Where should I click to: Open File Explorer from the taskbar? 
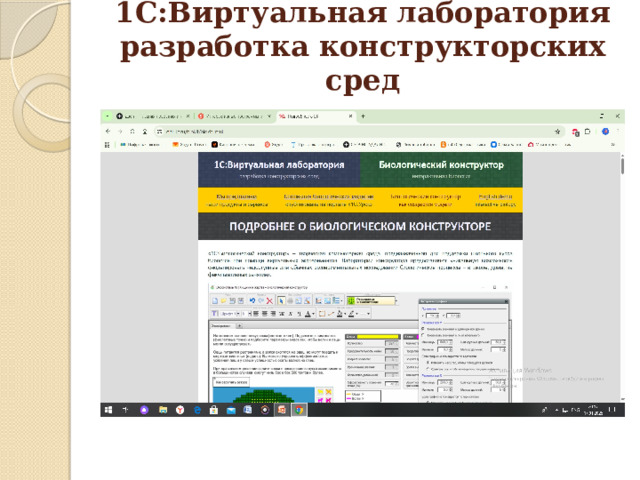click(x=163, y=410)
